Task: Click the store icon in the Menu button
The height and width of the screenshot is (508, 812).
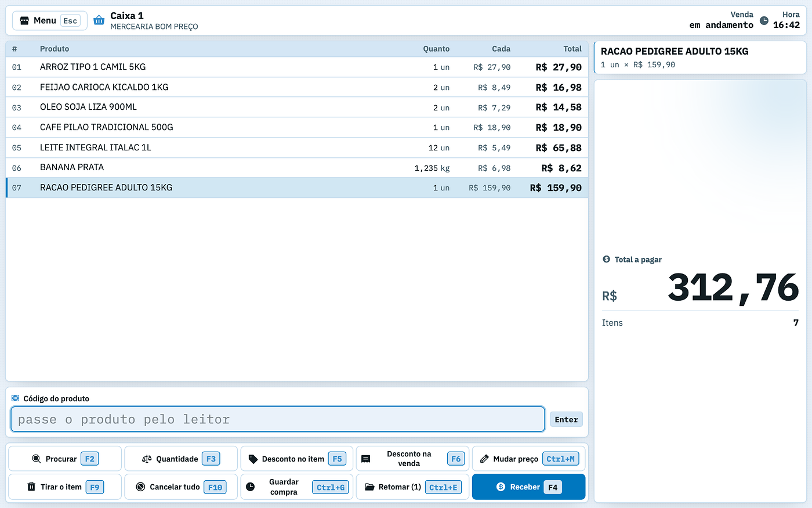Action: (24, 21)
